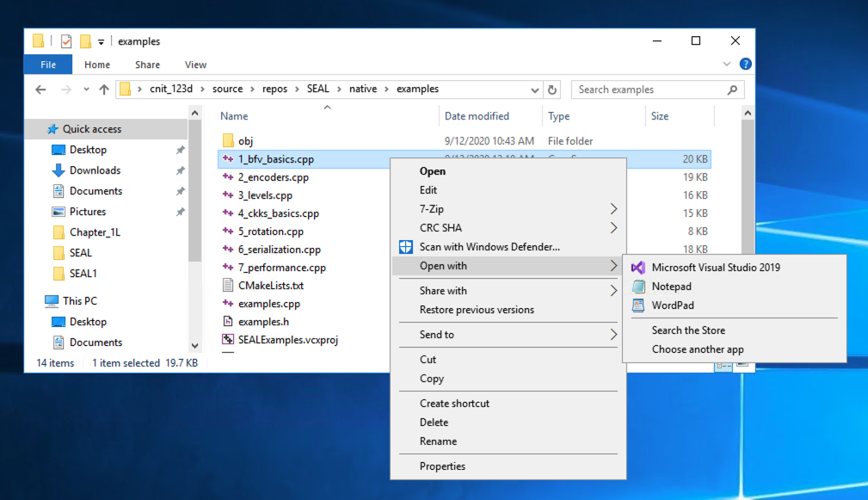Click Choose another app
The width and height of the screenshot is (868, 500).
(698, 349)
